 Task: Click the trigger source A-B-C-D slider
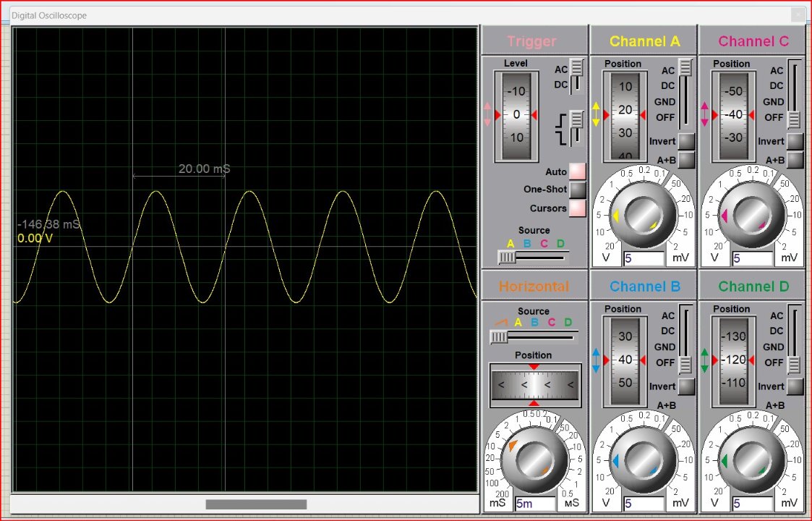coord(533,257)
